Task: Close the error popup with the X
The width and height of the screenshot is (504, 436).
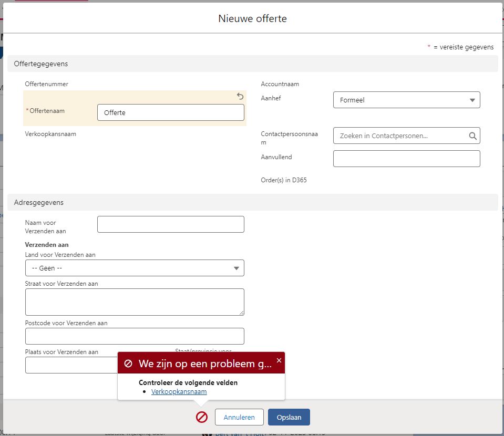Action: pyautogui.click(x=279, y=360)
